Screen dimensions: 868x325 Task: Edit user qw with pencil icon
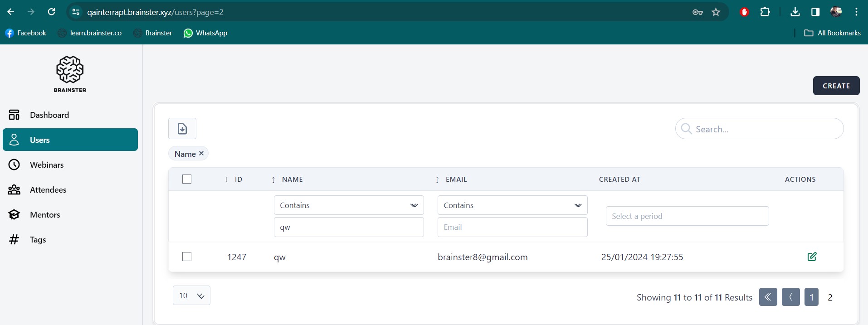pyautogui.click(x=812, y=257)
